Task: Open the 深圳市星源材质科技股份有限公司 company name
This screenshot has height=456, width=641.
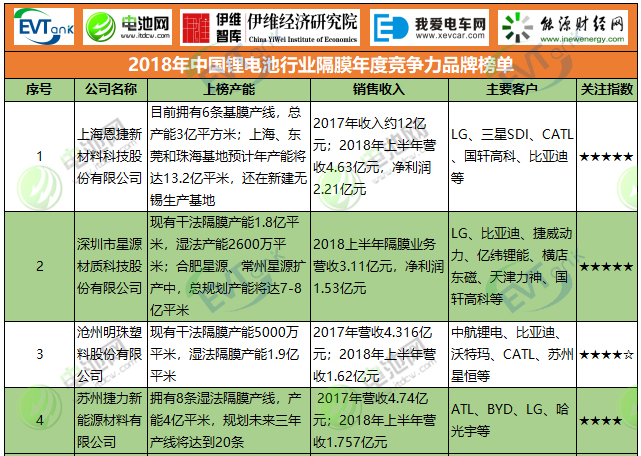Action: click(110, 266)
